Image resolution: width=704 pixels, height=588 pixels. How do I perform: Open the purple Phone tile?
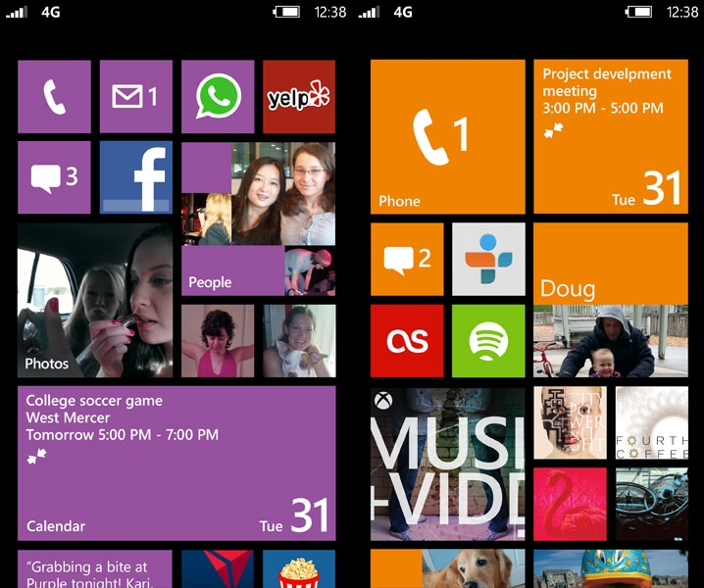54,96
